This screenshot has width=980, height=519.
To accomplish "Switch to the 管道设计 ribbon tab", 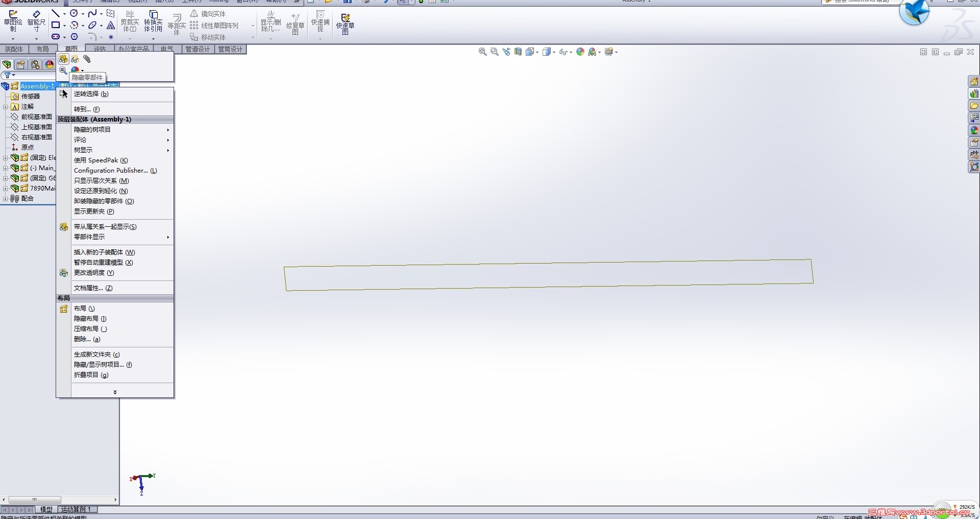I will click(x=198, y=49).
